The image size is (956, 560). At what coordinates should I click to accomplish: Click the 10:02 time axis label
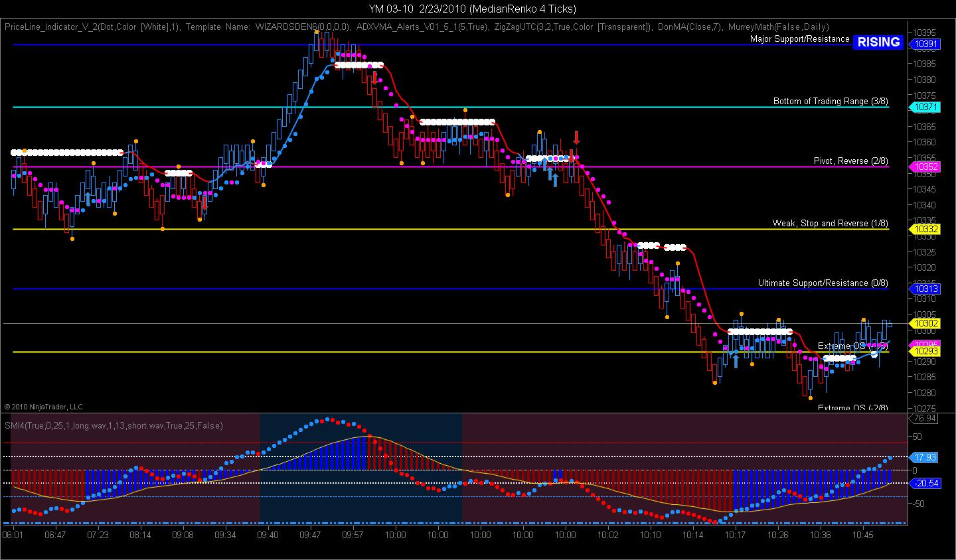(x=608, y=534)
